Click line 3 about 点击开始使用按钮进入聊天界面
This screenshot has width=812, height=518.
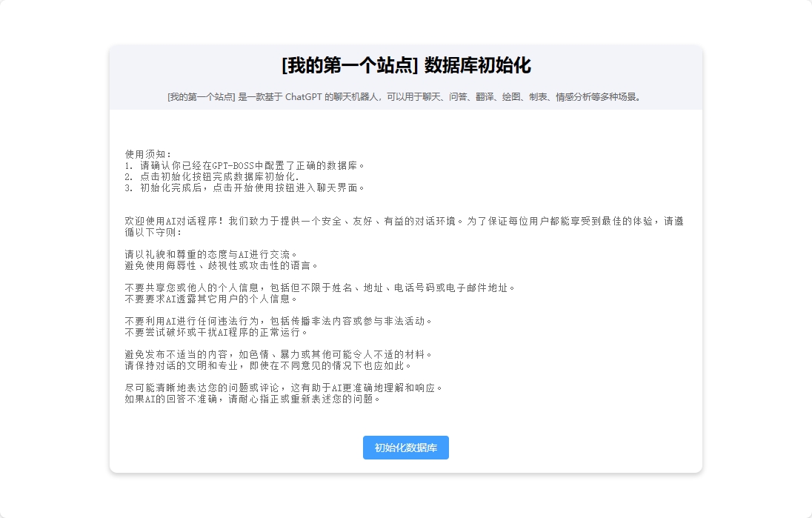244,187
